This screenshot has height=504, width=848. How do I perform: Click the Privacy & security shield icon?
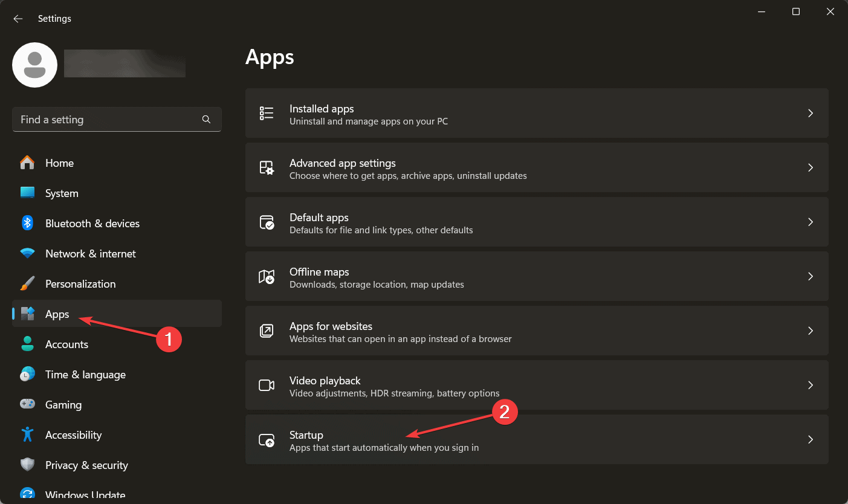click(x=27, y=465)
